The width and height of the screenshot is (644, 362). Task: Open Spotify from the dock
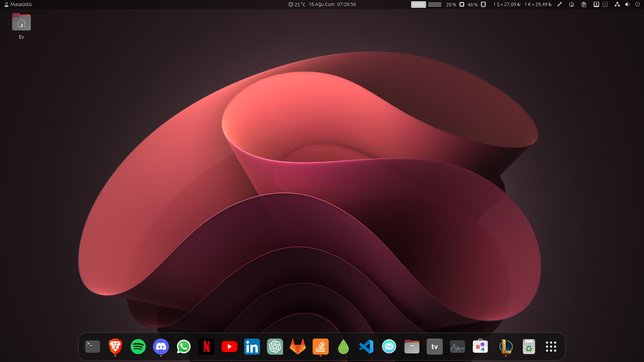tap(138, 347)
